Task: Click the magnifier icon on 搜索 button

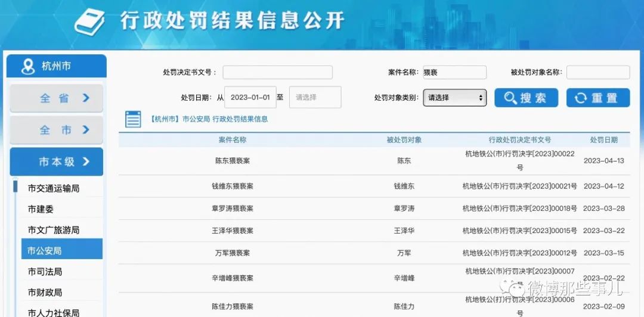Action: pos(510,98)
